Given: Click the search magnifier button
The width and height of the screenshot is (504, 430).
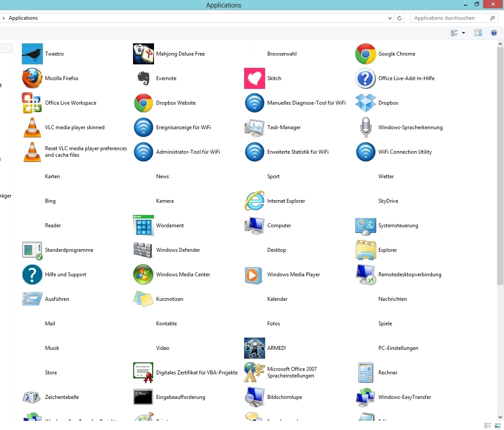Looking at the screenshot, I should (493, 18).
